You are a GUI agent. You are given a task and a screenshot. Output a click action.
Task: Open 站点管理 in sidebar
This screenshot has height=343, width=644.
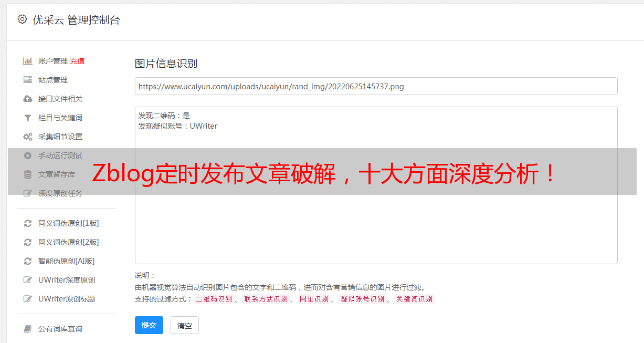tap(53, 80)
